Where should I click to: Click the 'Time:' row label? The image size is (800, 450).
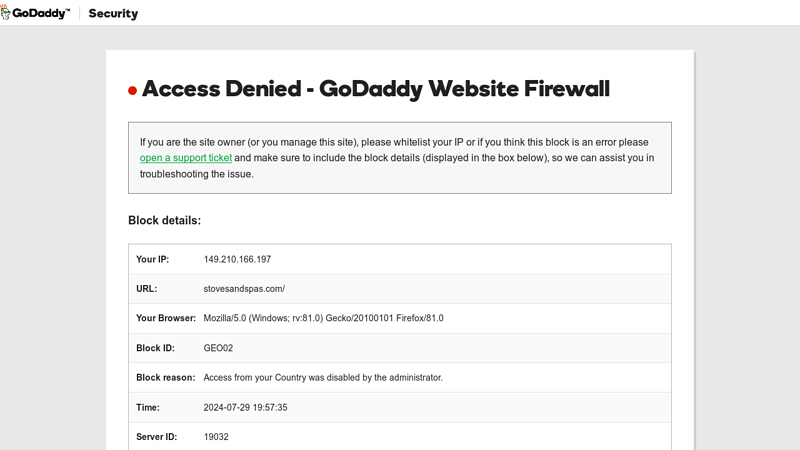(148, 407)
